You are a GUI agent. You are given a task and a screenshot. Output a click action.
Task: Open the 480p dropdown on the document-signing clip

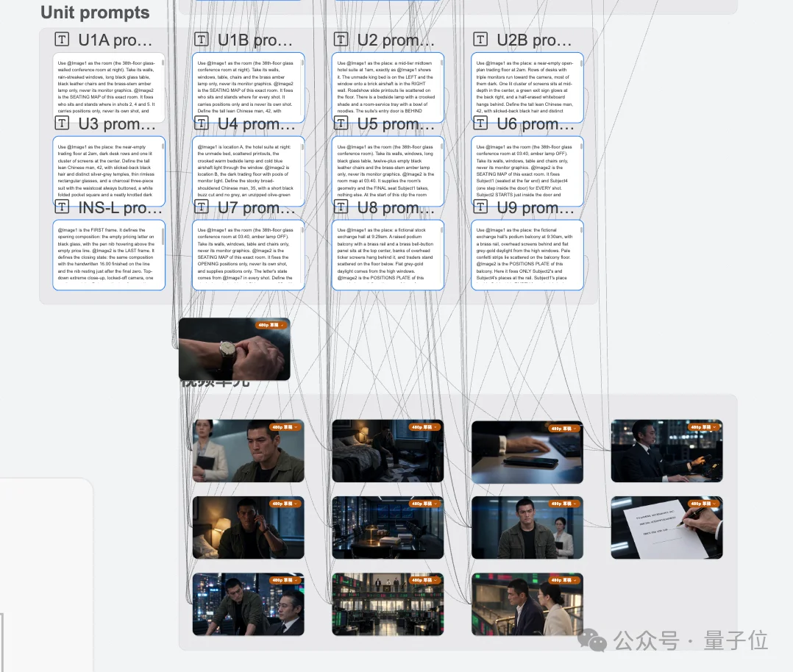click(x=704, y=504)
